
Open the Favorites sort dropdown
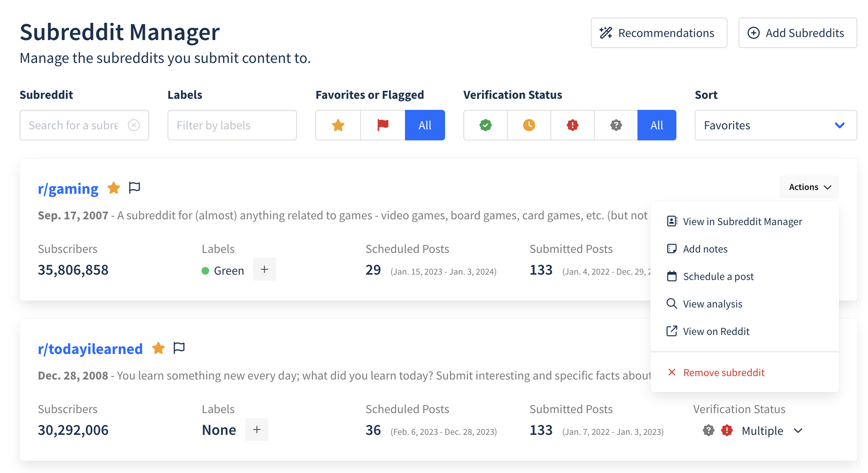click(776, 125)
